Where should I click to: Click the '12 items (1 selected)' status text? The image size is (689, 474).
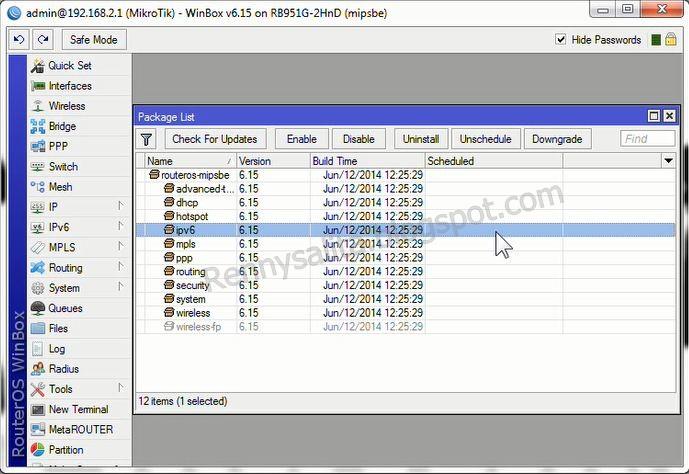(183, 401)
